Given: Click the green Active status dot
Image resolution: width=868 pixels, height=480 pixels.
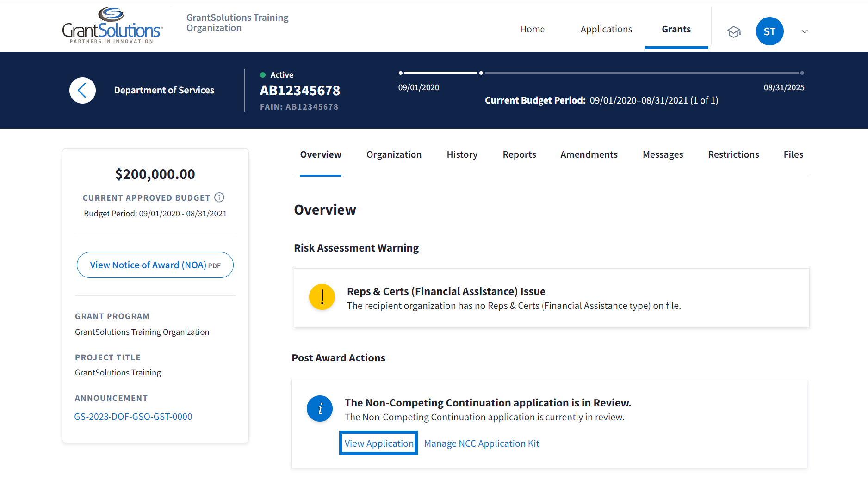Looking at the screenshot, I should click(x=263, y=75).
